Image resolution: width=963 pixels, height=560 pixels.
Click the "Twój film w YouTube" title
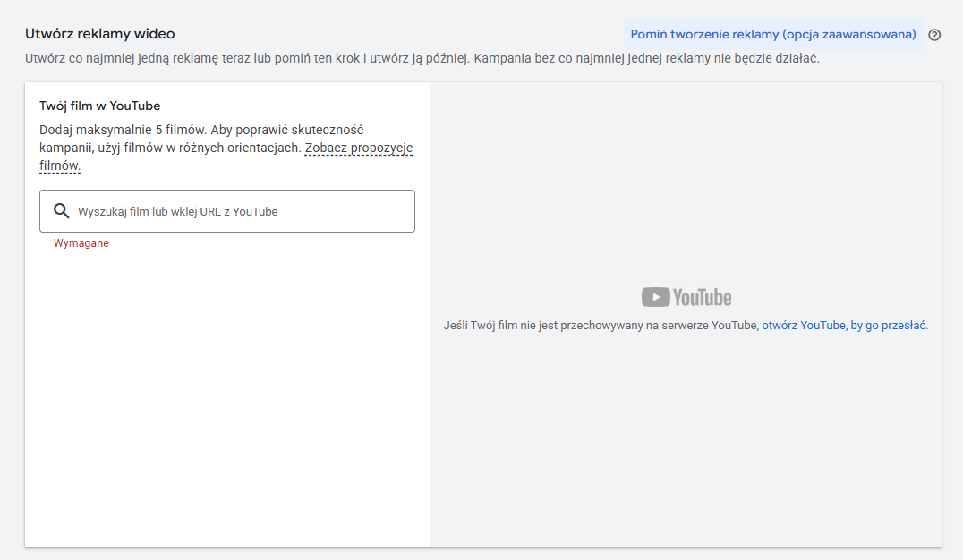pos(100,106)
